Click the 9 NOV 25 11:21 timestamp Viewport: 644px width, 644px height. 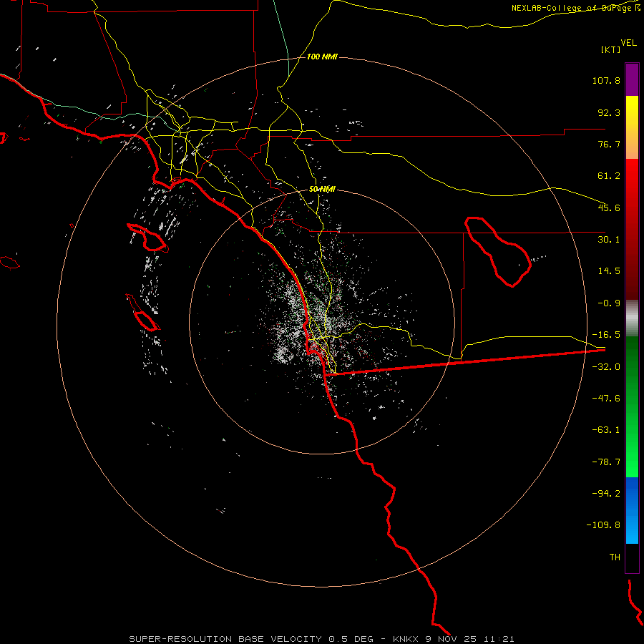(470, 639)
